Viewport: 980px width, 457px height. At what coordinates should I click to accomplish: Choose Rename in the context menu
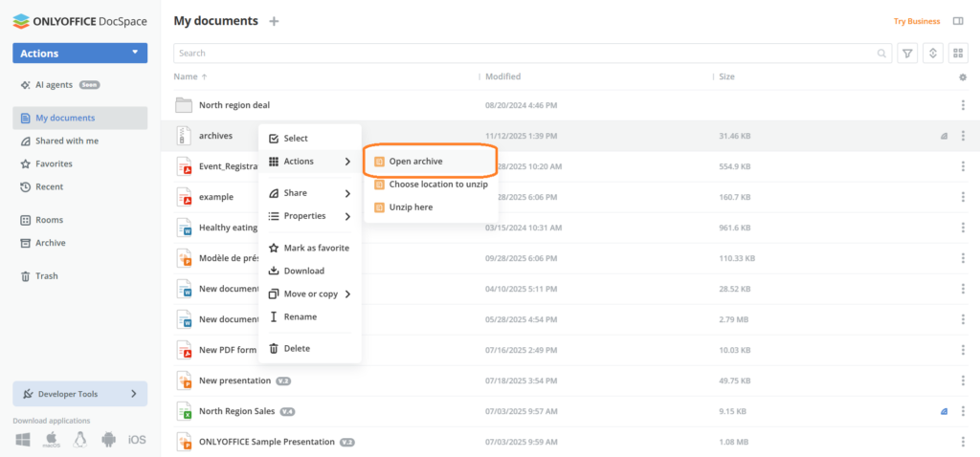coord(310,317)
